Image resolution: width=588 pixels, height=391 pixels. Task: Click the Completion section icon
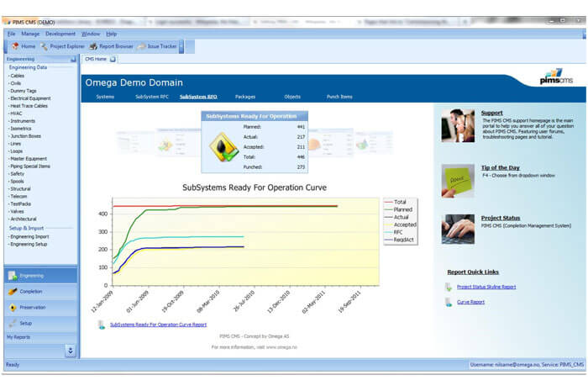13,292
